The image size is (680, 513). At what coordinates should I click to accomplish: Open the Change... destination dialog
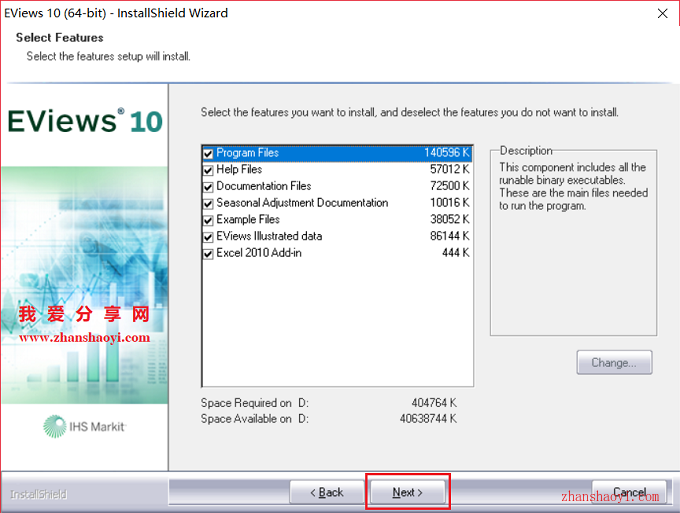click(614, 363)
